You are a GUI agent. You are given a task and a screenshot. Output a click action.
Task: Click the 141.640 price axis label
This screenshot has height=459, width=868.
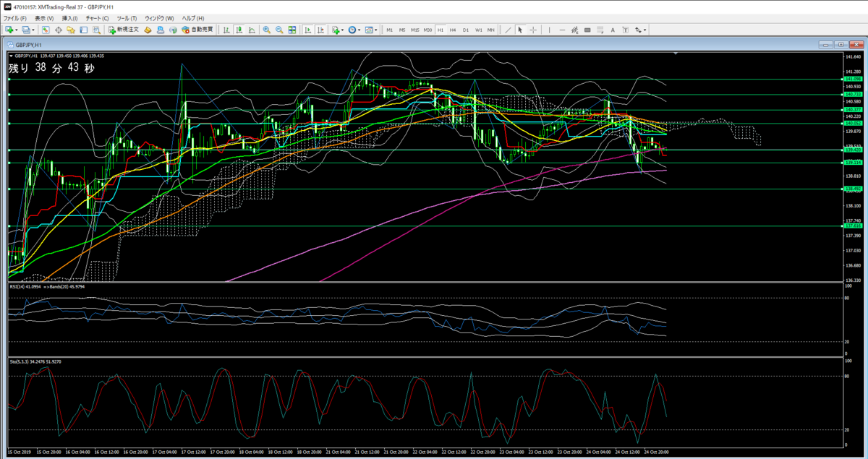(x=854, y=56)
